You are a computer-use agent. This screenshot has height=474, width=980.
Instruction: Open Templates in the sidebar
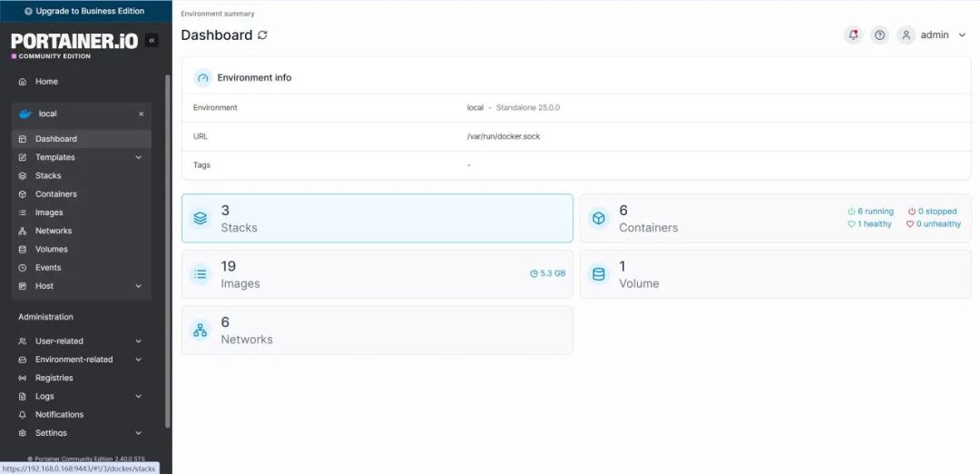82,158
